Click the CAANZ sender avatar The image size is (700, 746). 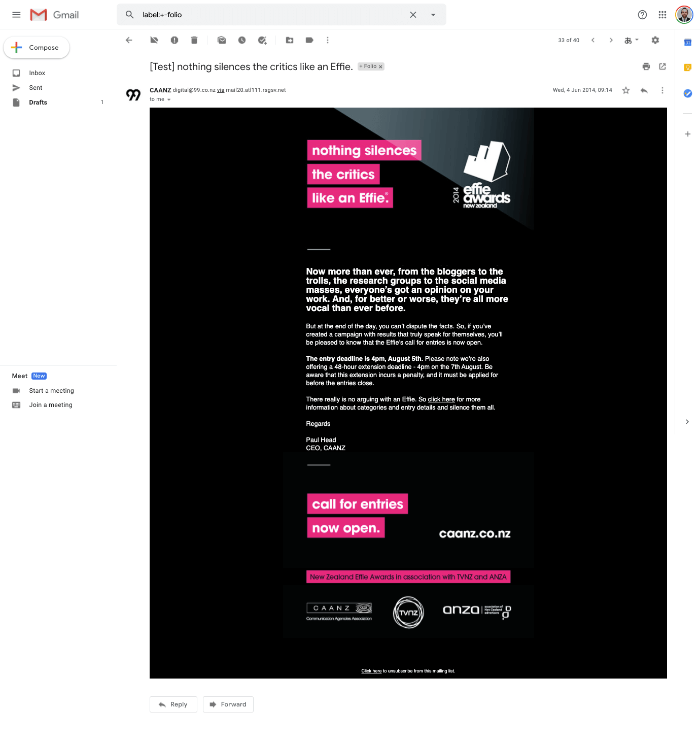pos(133,94)
